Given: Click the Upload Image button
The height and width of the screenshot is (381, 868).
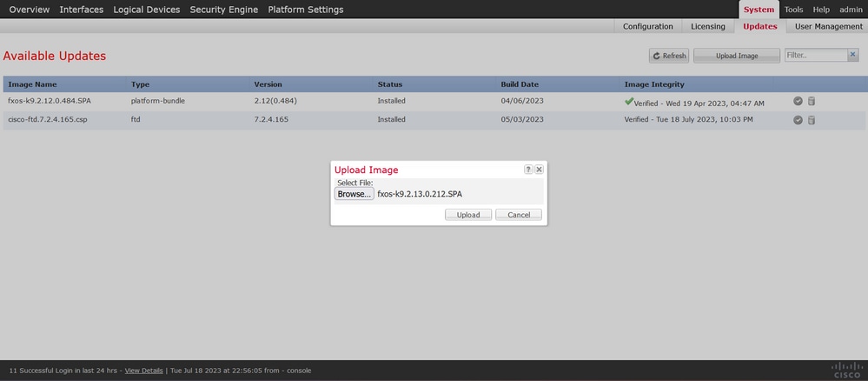Looking at the screenshot, I should click(737, 56).
